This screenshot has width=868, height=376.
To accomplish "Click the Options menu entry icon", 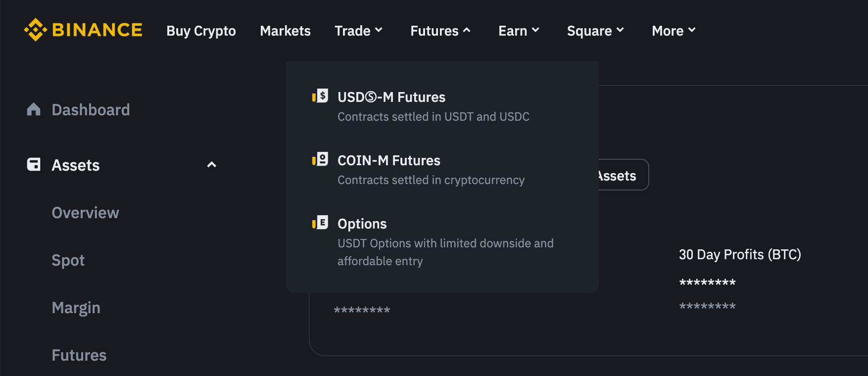I will (320, 223).
